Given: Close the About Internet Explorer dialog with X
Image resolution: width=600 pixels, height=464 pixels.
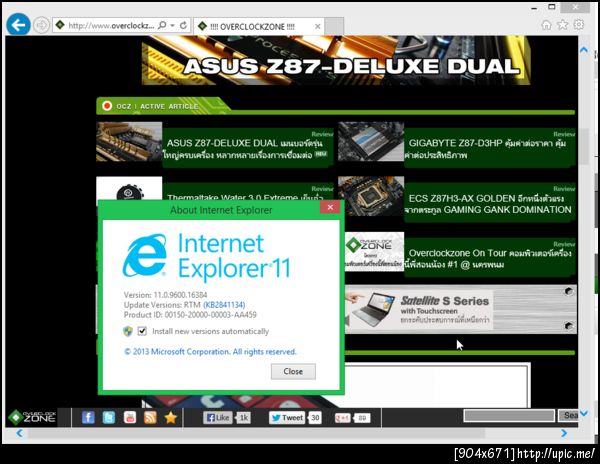Looking at the screenshot, I should 330,207.
